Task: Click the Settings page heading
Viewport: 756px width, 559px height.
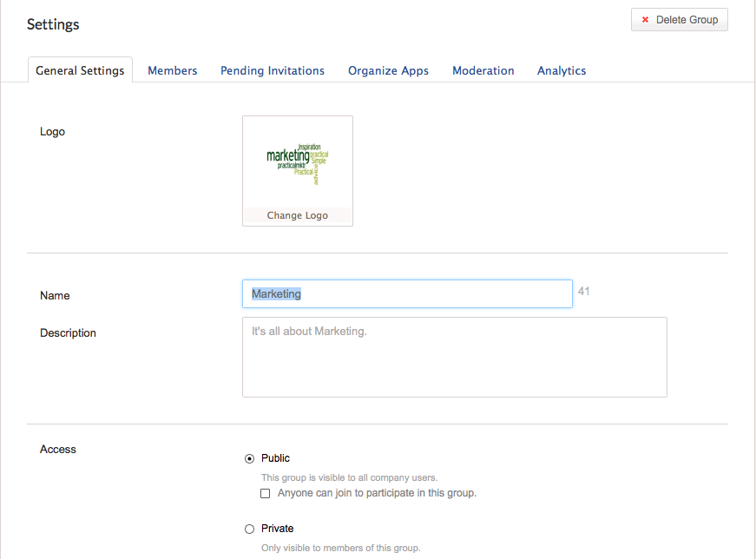Action: (53, 24)
